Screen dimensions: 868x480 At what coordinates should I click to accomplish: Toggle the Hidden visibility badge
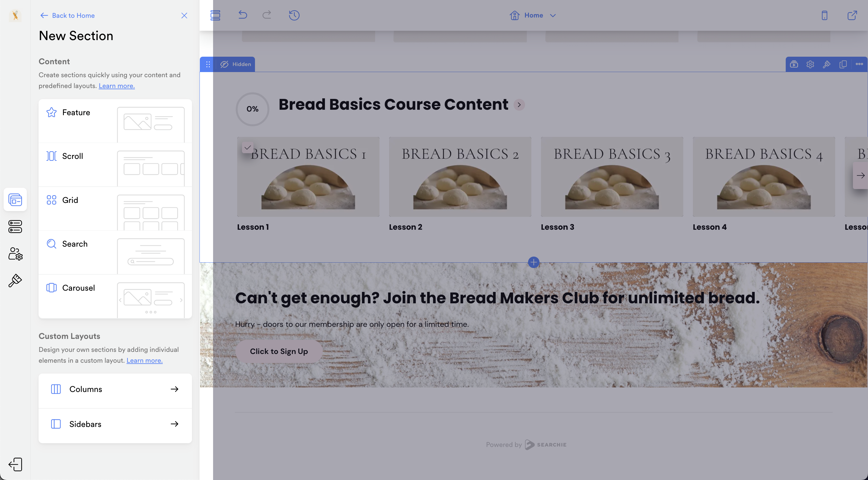235,64
